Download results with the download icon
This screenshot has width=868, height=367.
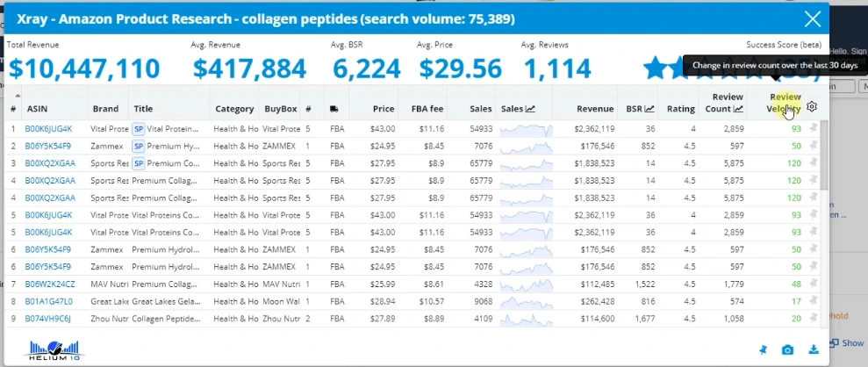(x=814, y=349)
